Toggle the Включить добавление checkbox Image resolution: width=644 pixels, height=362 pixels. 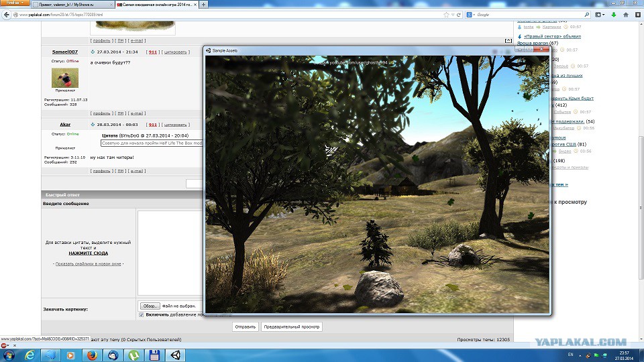[x=142, y=315]
